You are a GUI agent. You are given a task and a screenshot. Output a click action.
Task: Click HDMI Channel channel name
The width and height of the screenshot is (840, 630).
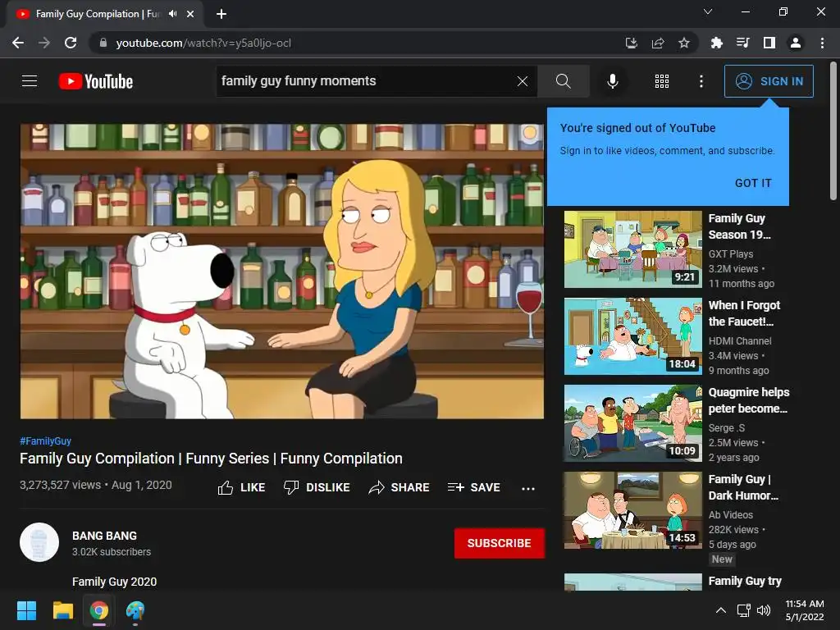tap(740, 340)
